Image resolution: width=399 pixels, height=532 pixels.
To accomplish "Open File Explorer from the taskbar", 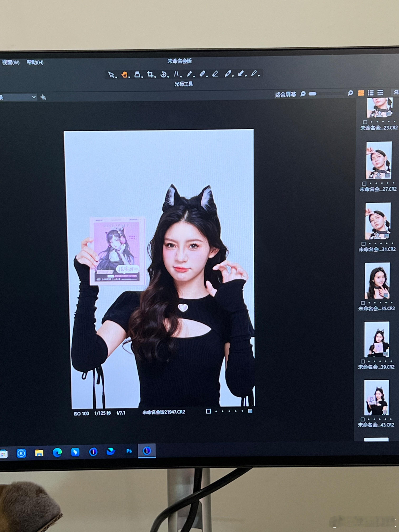I will pyautogui.click(x=39, y=453).
